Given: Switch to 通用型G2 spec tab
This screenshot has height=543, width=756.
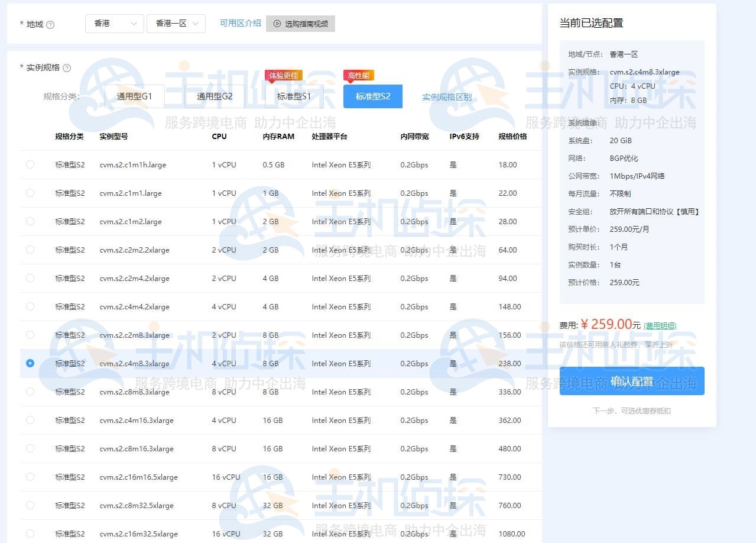Looking at the screenshot, I should [215, 96].
